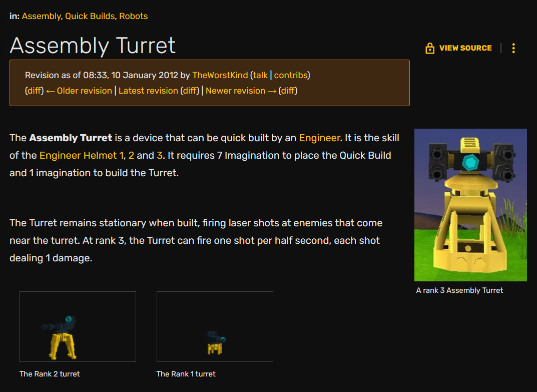Click the padlock icon beside VIEW SOURCE

click(x=429, y=48)
